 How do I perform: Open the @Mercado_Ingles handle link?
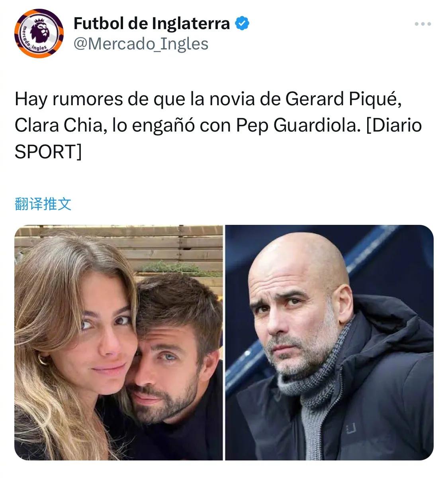point(141,44)
